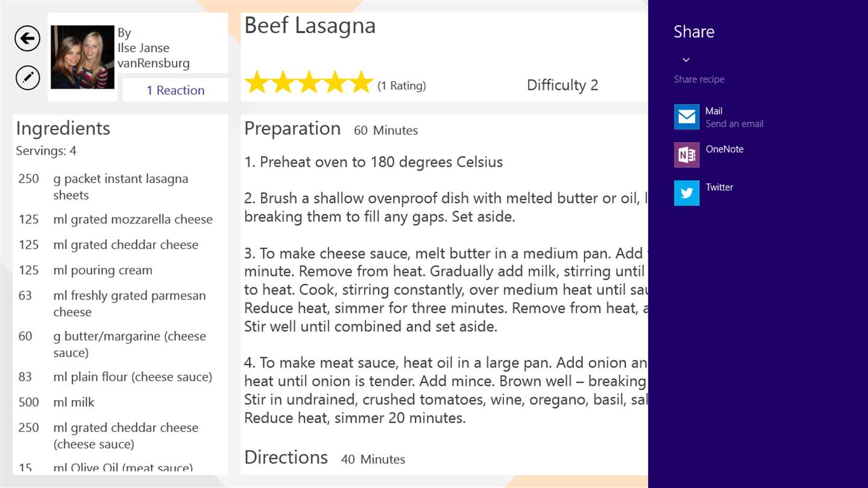
Task: Click the Beef Lasagna recipe title
Action: (310, 26)
